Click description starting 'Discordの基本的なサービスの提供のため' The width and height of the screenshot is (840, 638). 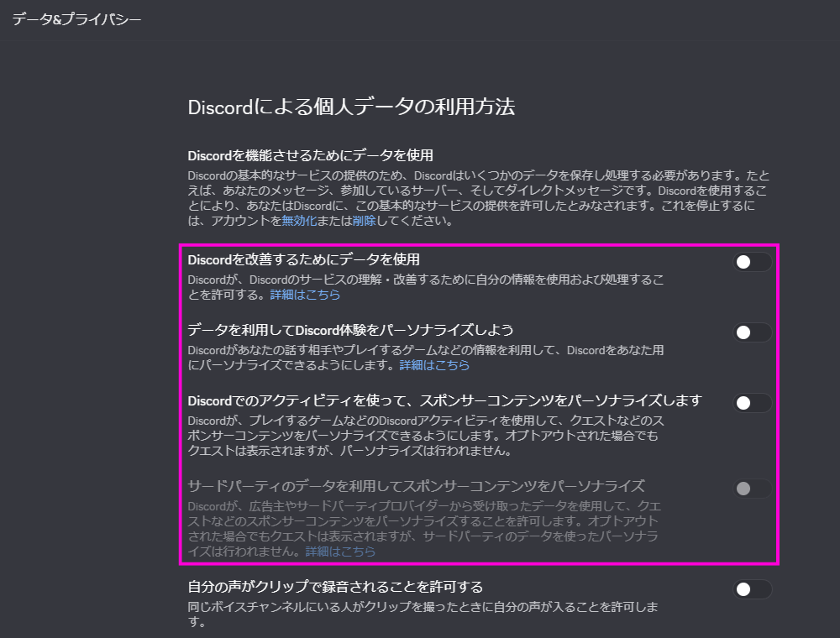tap(479, 198)
